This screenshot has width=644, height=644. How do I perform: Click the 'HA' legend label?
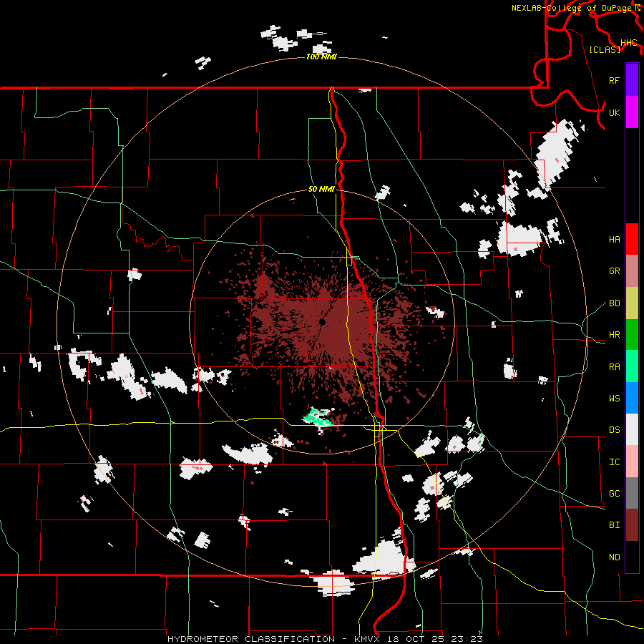pyautogui.click(x=614, y=239)
